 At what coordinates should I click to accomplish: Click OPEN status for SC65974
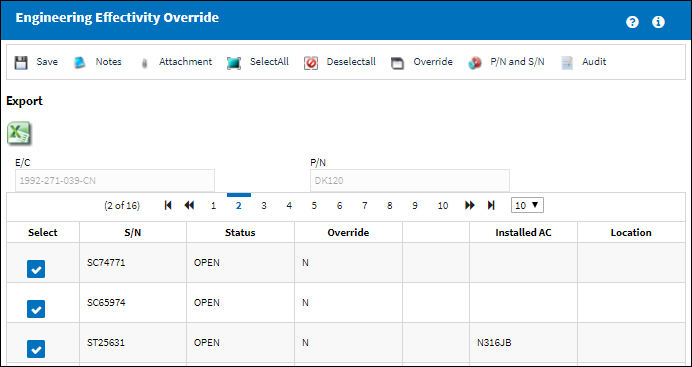tap(207, 303)
